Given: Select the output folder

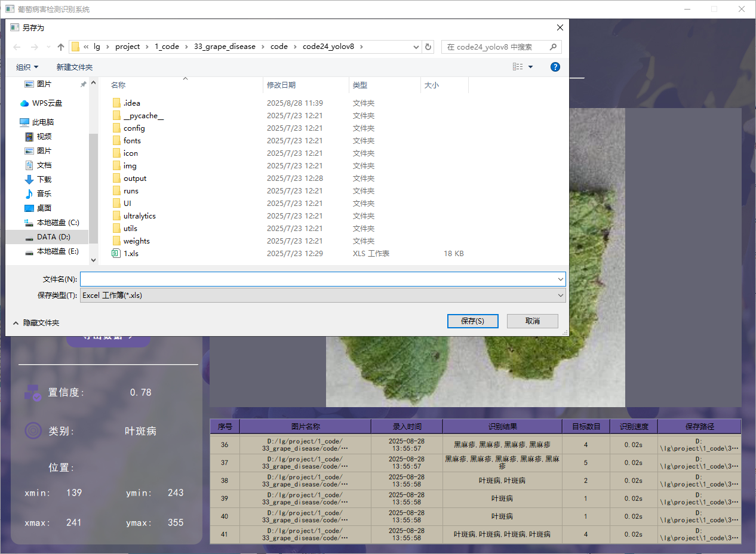Looking at the screenshot, I should point(129,178).
